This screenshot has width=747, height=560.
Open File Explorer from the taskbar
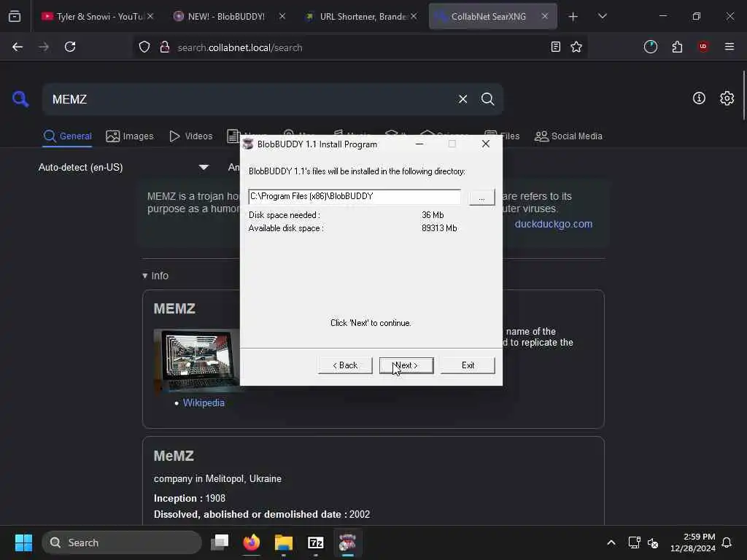click(x=284, y=542)
